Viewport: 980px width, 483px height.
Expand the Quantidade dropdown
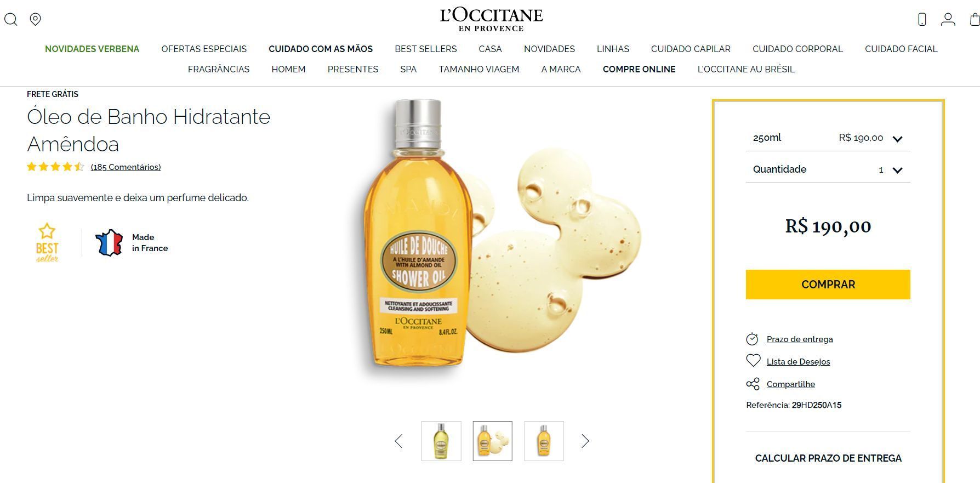point(828,169)
